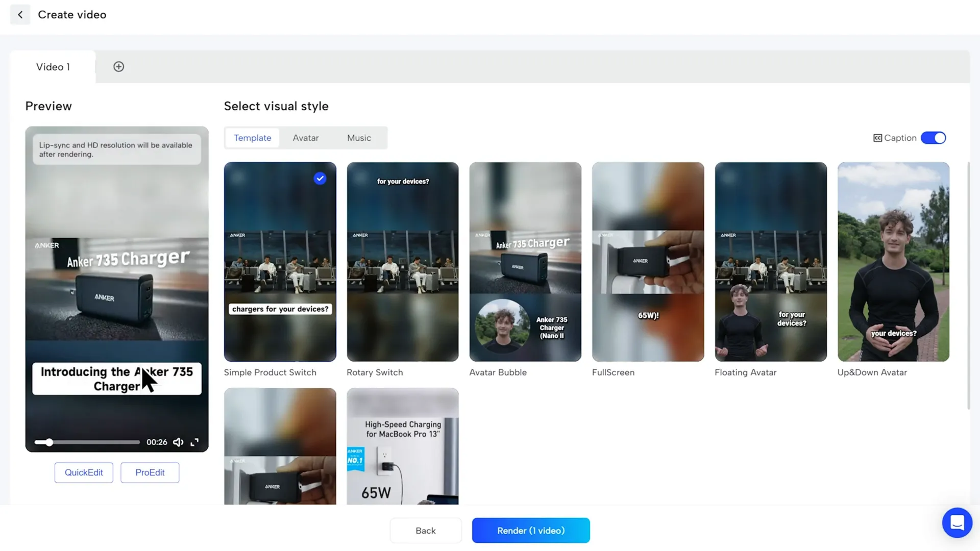The height and width of the screenshot is (551, 980).
Task: Open QuickEdit for the video
Action: (84, 472)
